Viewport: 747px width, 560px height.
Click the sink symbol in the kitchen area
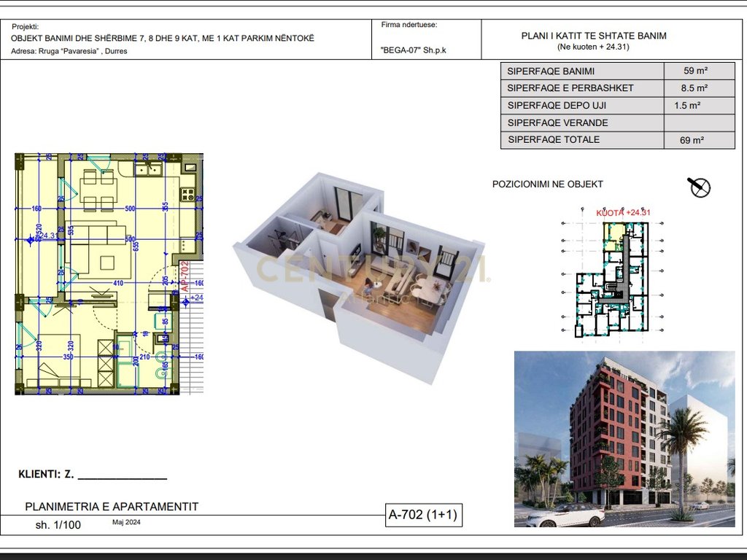[147, 169]
